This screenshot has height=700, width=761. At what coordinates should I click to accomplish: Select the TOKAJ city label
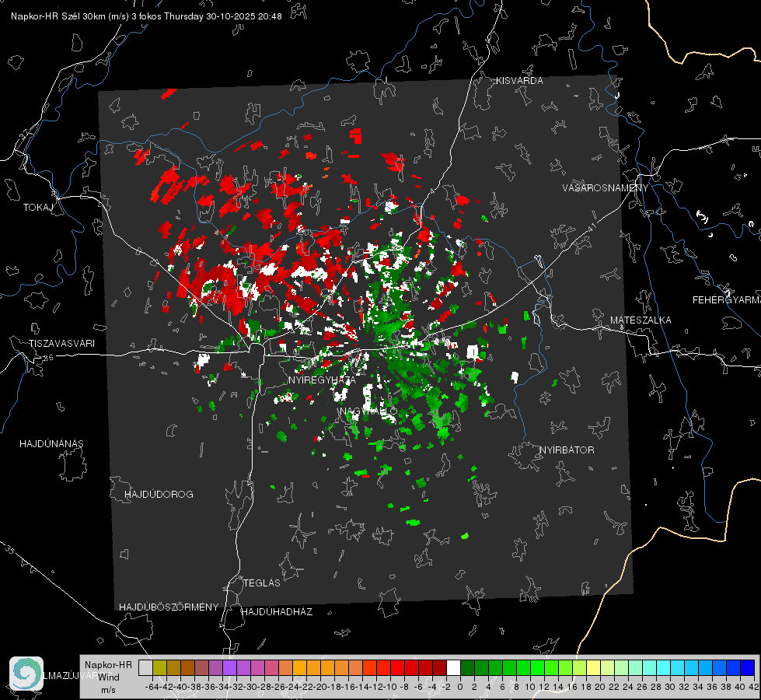coord(37,208)
